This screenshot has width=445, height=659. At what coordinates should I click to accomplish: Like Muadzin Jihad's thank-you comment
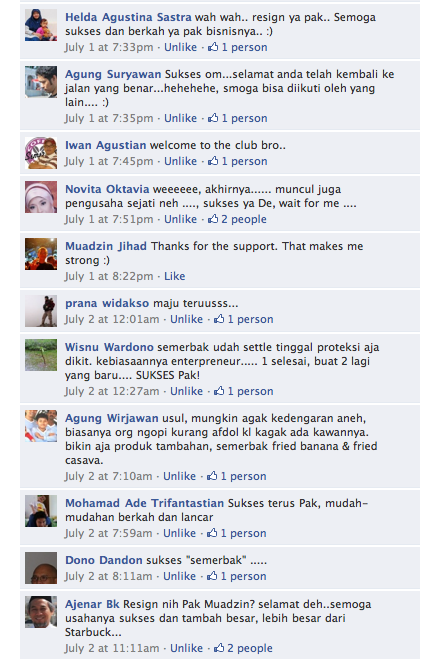pyautogui.click(x=174, y=276)
